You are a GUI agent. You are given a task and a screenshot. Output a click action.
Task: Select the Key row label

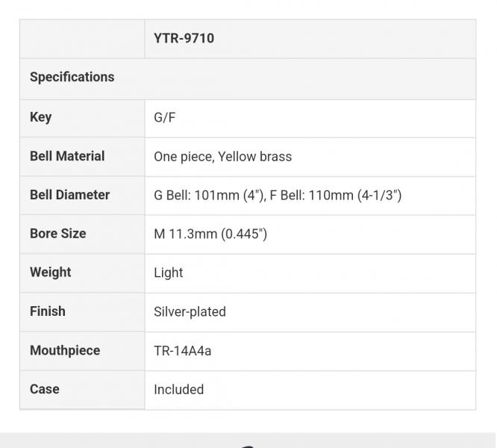[x=41, y=117]
